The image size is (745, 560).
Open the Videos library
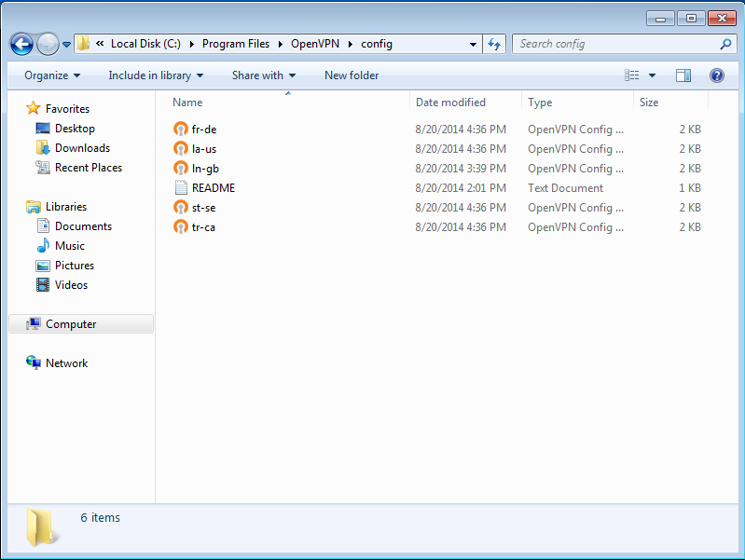click(x=71, y=285)
